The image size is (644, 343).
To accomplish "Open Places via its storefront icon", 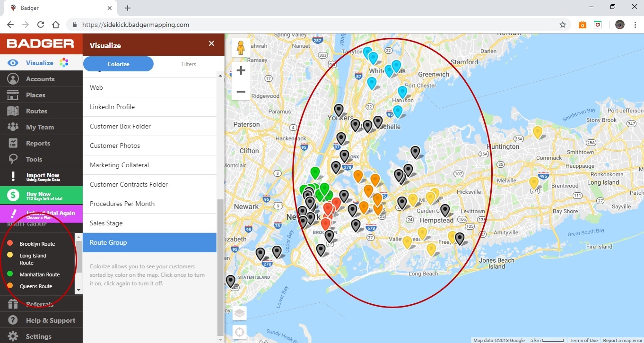I will coord(13,95).
